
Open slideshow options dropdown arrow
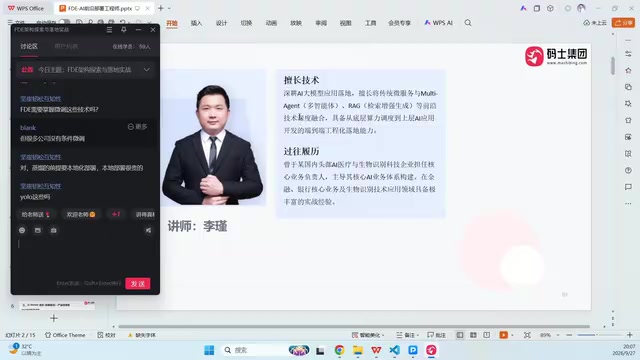[512, 335]
